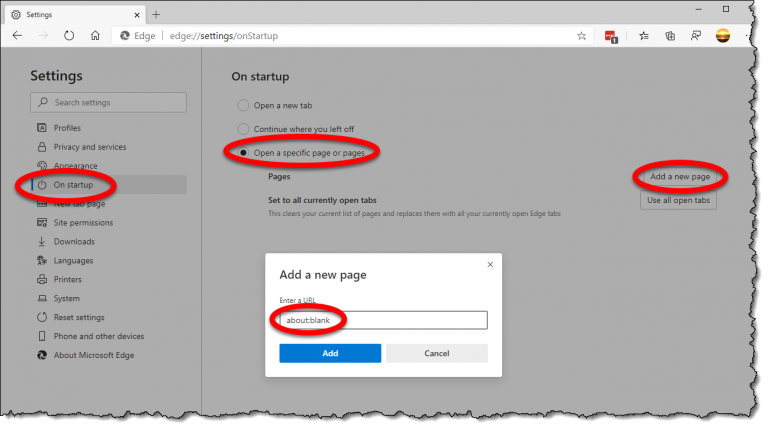This screenshot has height=429, width=768.
Task: Close the Settings tab
Action: point(137,15)
